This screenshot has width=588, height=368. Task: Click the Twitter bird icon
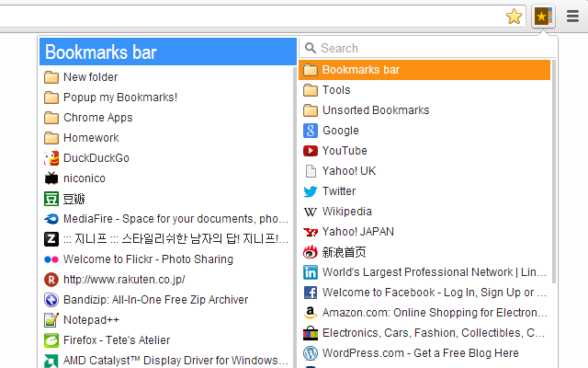[x=311, y=191]
